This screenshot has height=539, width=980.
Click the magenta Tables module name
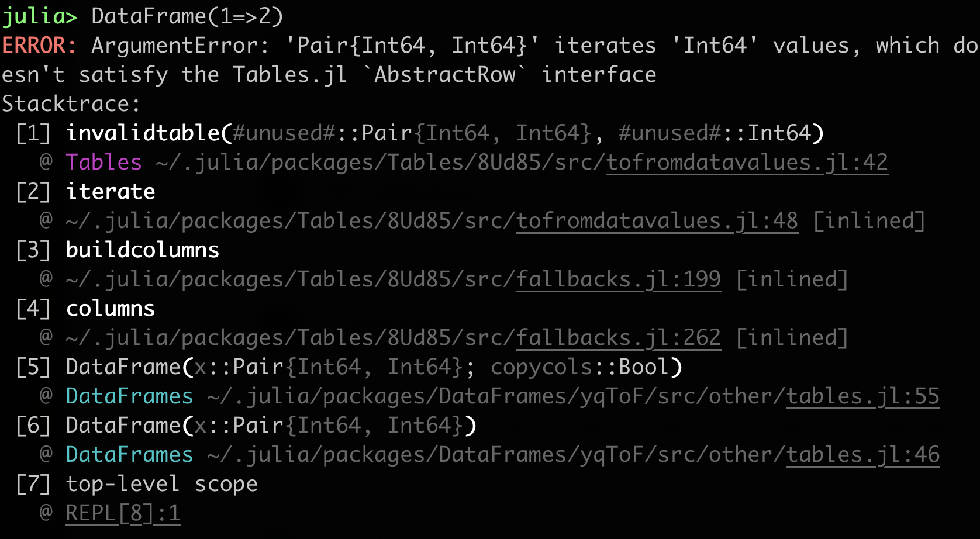103,163
